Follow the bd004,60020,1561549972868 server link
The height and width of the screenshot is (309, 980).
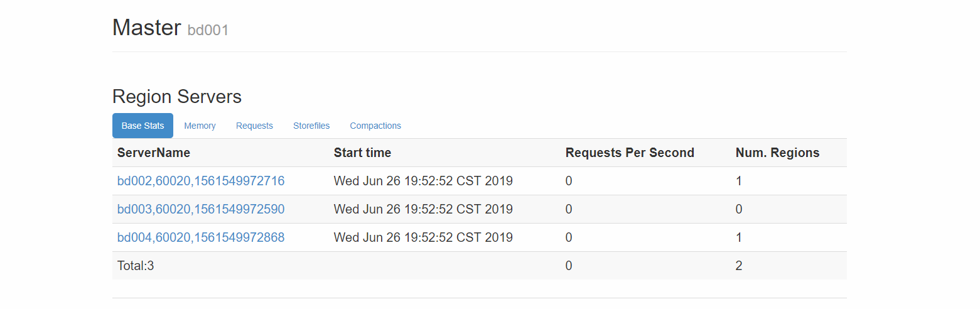(x=201, y=237)
